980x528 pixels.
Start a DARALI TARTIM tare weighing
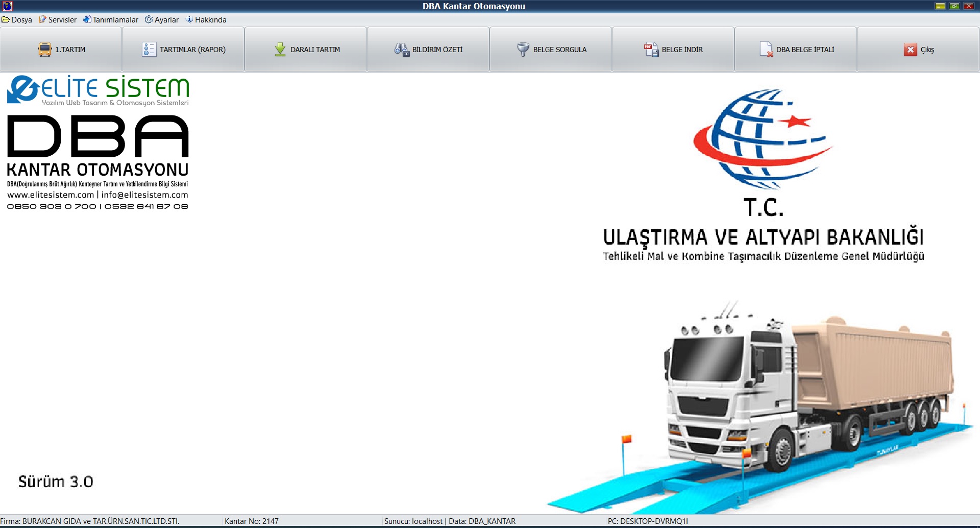[x=306, y=50]
